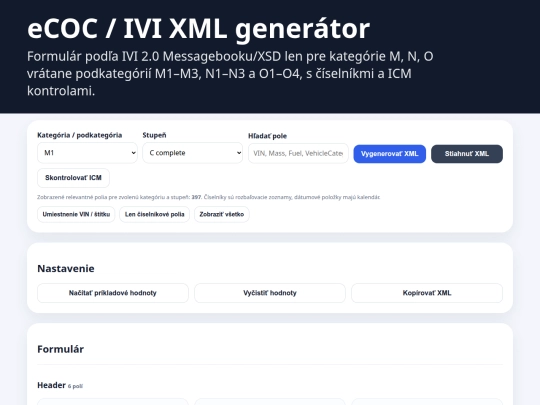Select the Zobraziť všetko filter
540x405 pixels.
(222, 214)
